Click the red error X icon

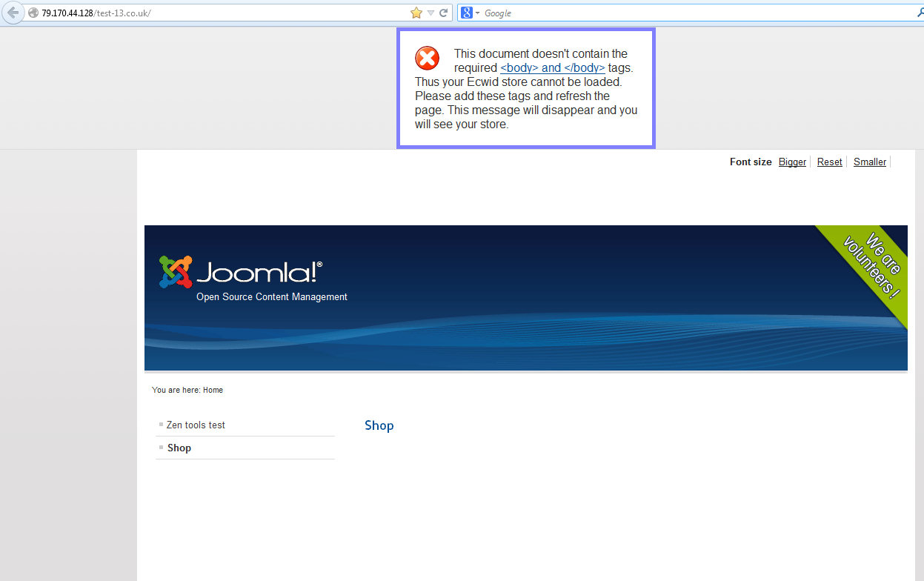pos(427,58)
